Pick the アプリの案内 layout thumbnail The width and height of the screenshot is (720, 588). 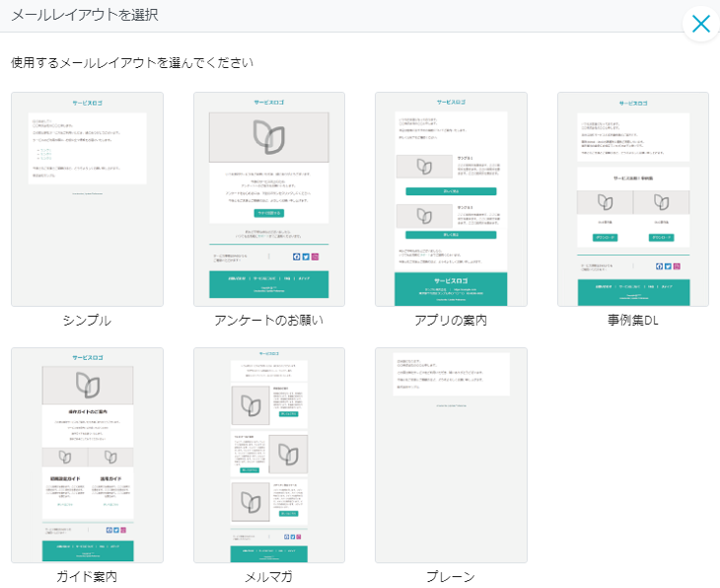click(x=451, y=199)
